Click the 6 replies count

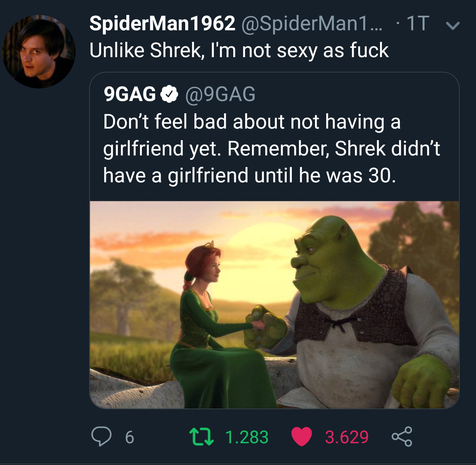tap(129, 437)
